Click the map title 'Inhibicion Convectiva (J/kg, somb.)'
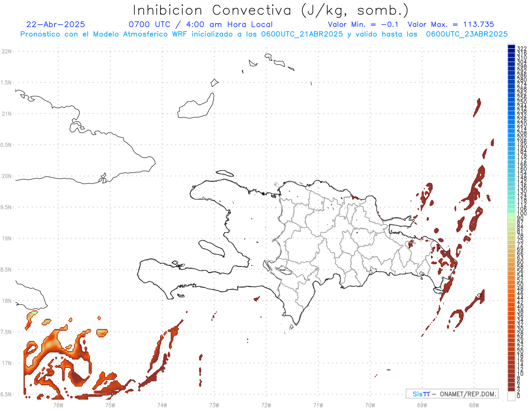Image resolution: width=532 pixels, height=411 pixels. point(271,11)
